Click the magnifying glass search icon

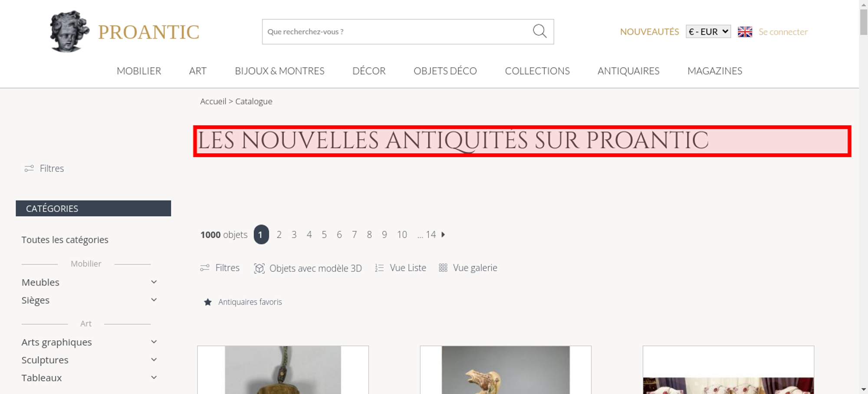tap(539, 31)
